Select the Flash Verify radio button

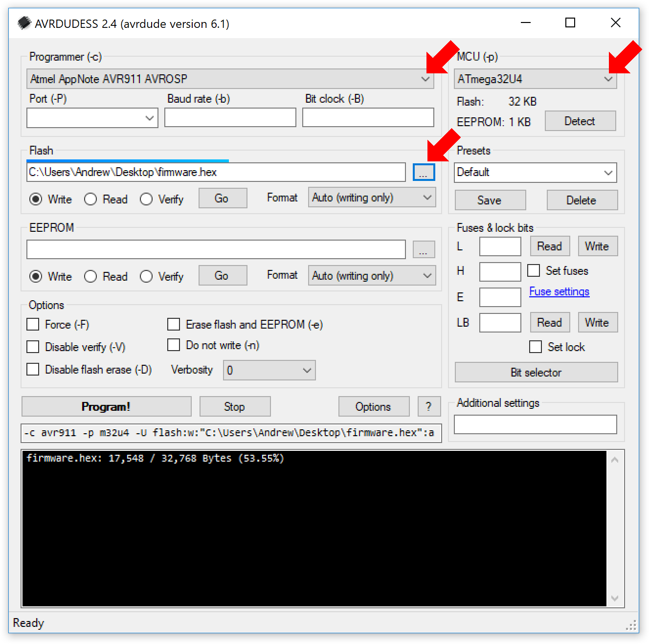point(146,199)
